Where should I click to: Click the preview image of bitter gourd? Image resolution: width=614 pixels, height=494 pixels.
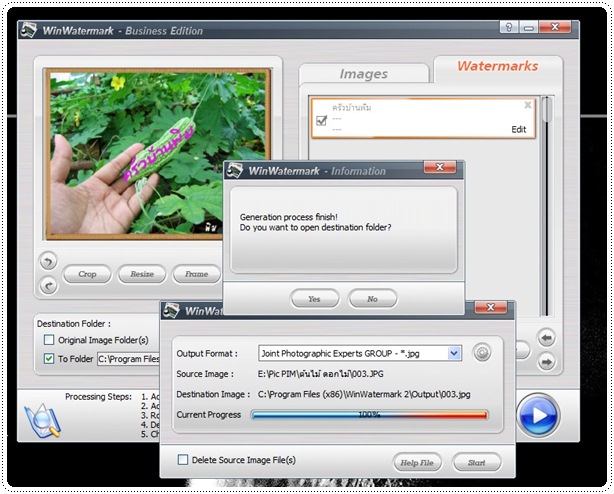(159, 153)
